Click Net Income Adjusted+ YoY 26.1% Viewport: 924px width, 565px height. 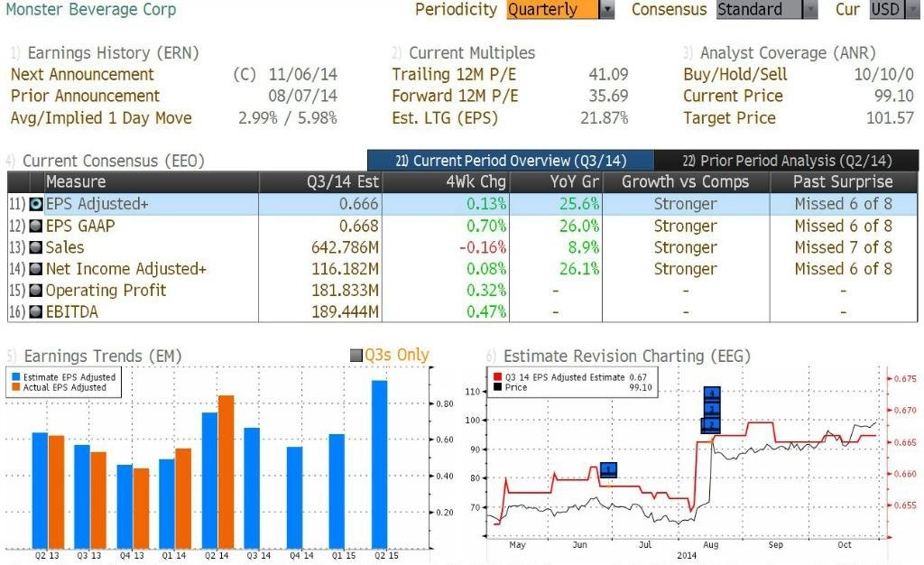click(x=579, y=269)
